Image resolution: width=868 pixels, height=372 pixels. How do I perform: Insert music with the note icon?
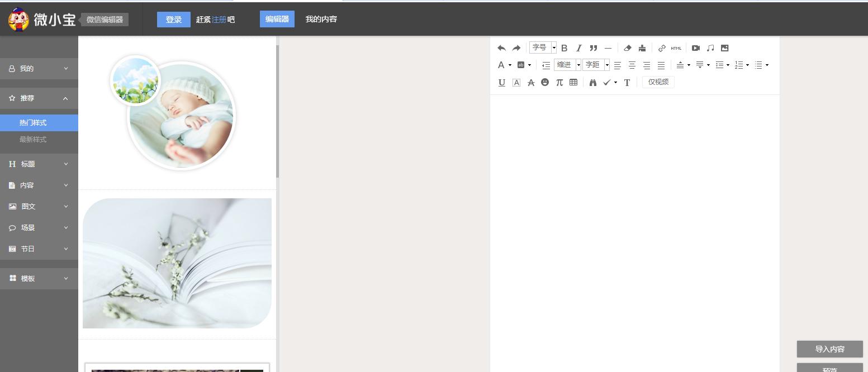pyautogui.click(x=710, y=48)
